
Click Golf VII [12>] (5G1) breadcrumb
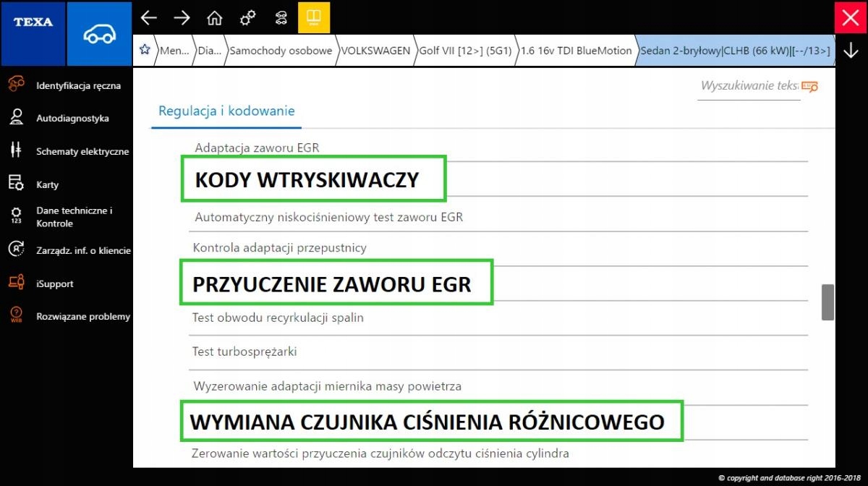(x=466, y=51)
